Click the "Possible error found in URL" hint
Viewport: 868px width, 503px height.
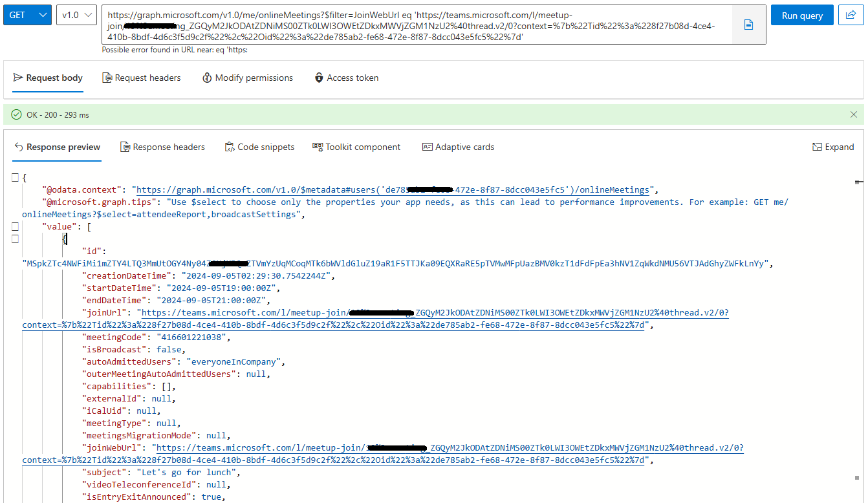175,50
